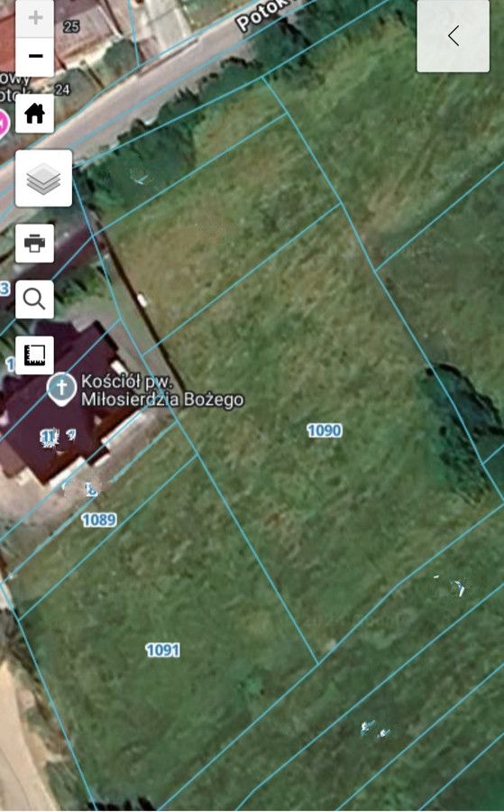Click the church marker pin icon
The height and width of the screenshot is (812, 504).
(x=61, y=388)
